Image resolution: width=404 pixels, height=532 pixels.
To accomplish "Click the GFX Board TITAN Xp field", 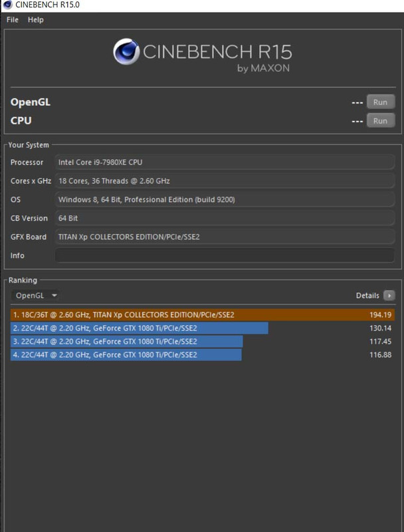I will pos(225,237).
